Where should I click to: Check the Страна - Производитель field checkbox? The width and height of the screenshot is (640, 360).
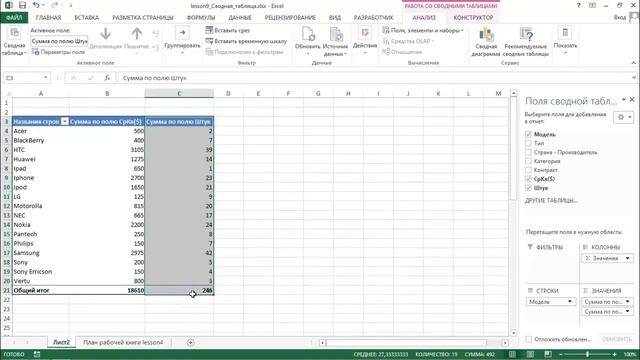pos(528,152)
